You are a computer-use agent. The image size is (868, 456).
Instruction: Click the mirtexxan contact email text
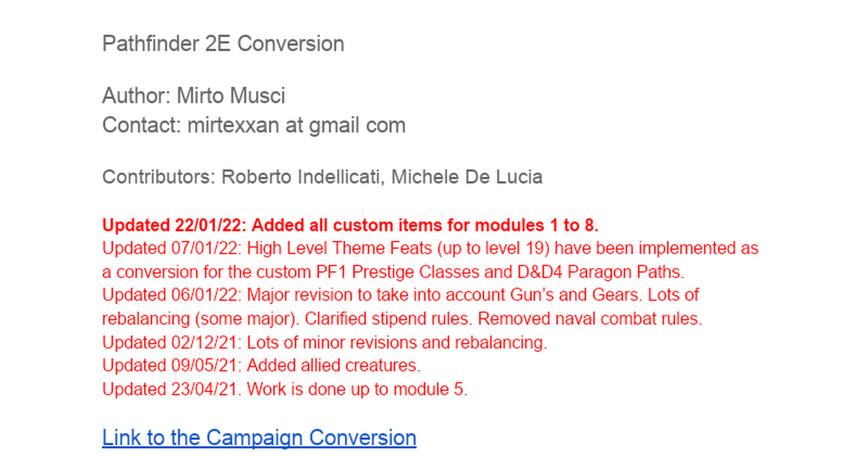tap(297, 125)
